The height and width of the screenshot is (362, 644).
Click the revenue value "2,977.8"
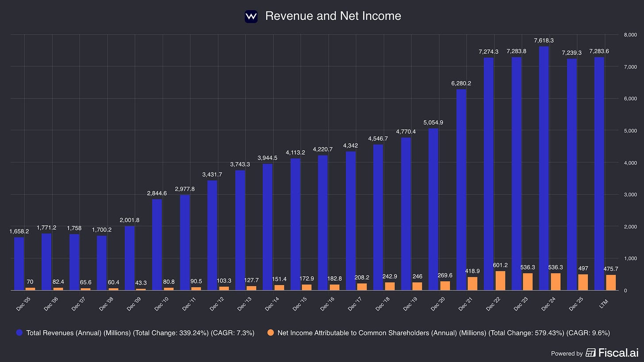click(x=185, y=189)
